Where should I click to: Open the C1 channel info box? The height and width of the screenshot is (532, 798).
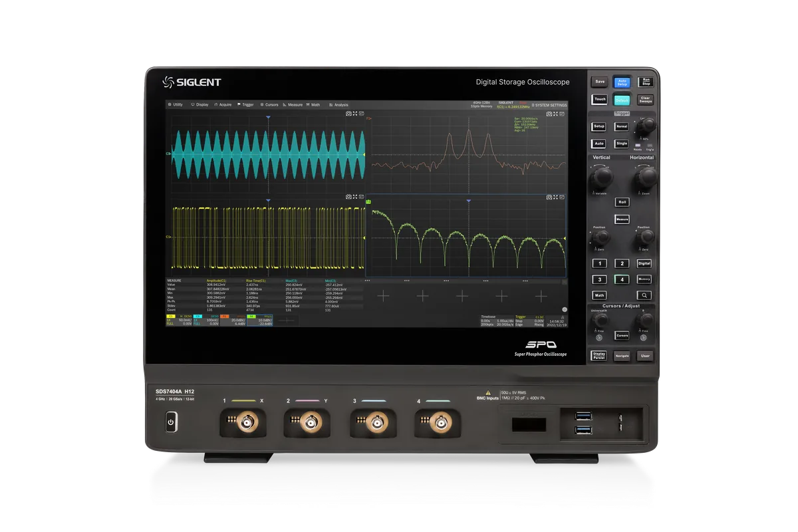pos(179,320)
